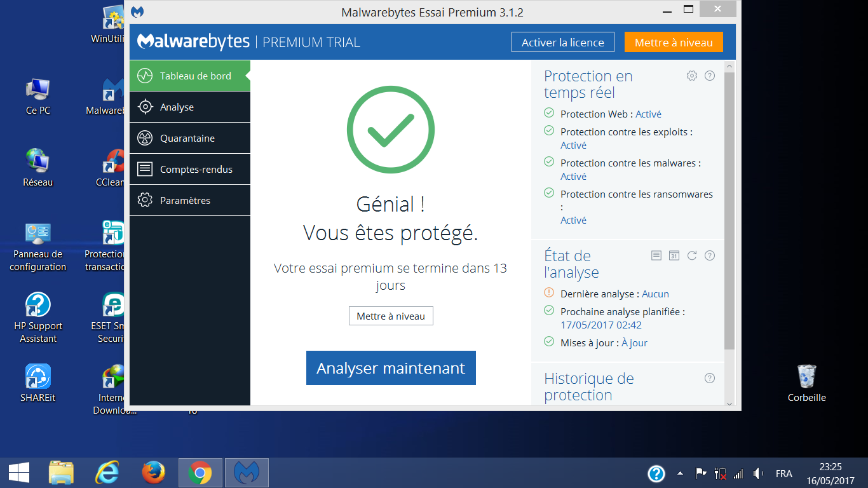
Task: Open File Explorer from taskbar
Action: point(62,473)
